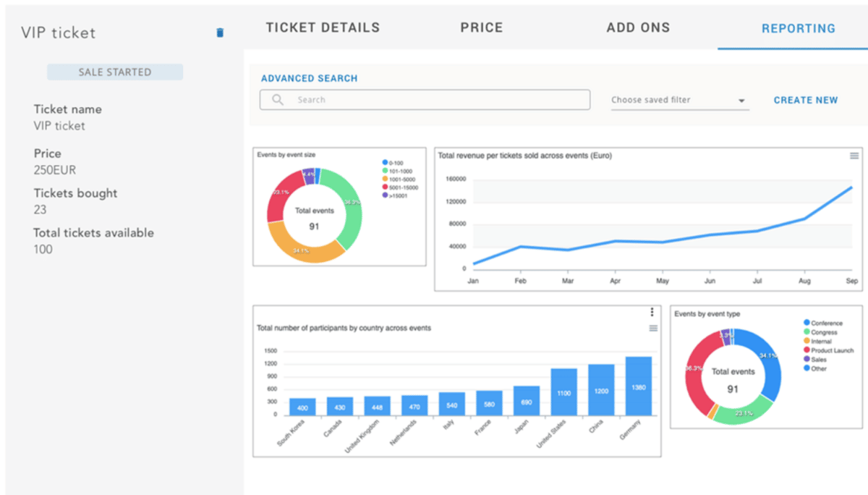
Task: Select the Reporting tab
Action: click(x=798, y=29)
